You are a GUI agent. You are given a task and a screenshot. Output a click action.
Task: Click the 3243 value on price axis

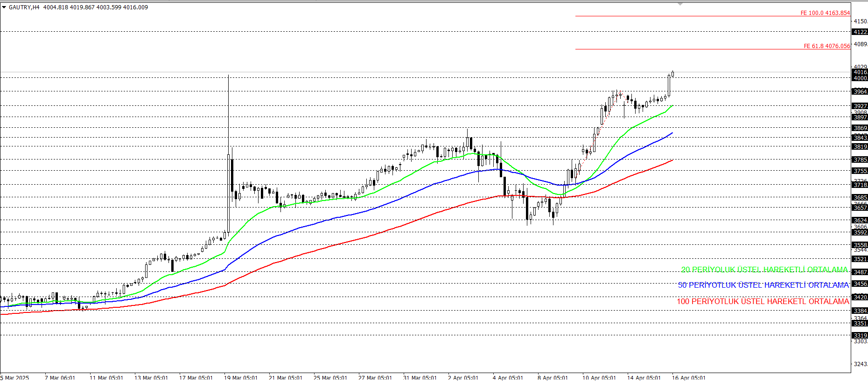pos(861,364)
